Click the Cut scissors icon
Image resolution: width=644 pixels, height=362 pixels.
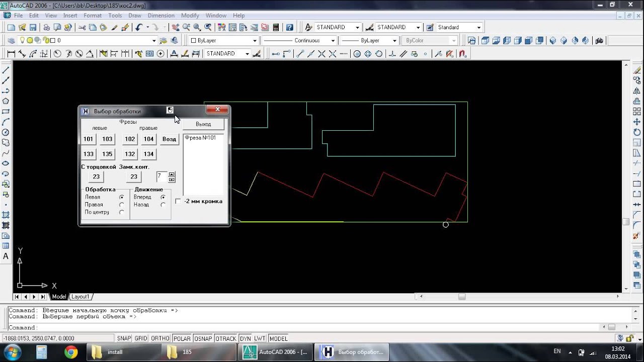click(x=82, y=27)
